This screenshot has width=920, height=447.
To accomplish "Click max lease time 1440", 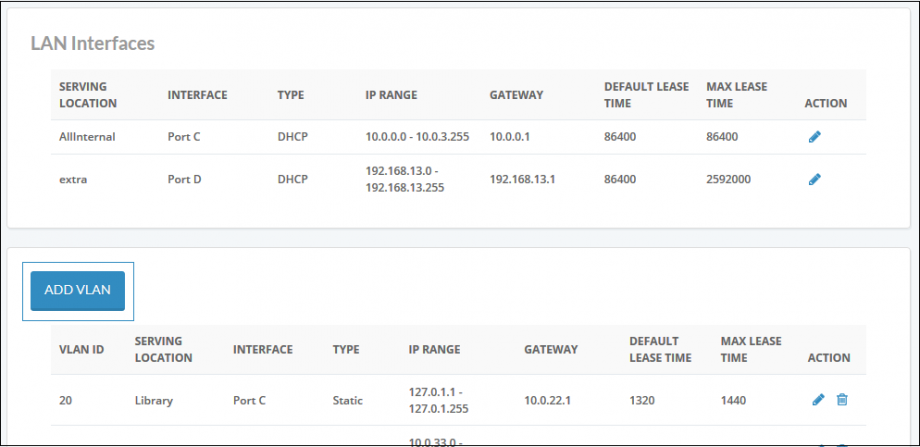I will coord(733,401).
